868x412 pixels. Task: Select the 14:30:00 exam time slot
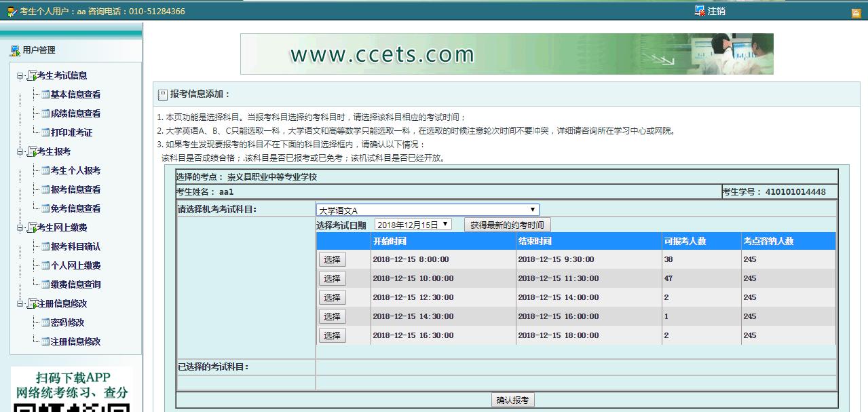click(x=332, y=316)
